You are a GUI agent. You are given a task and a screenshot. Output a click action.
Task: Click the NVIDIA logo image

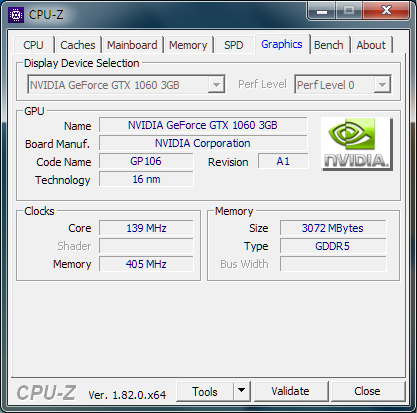(357, 144)
